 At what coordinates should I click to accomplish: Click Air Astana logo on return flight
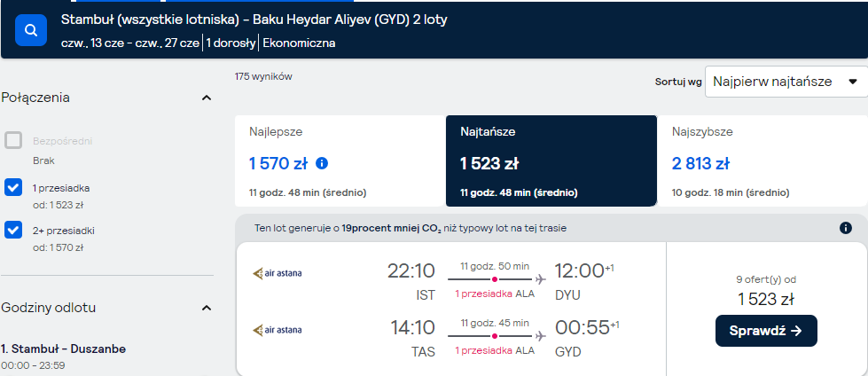click(277, 331)
